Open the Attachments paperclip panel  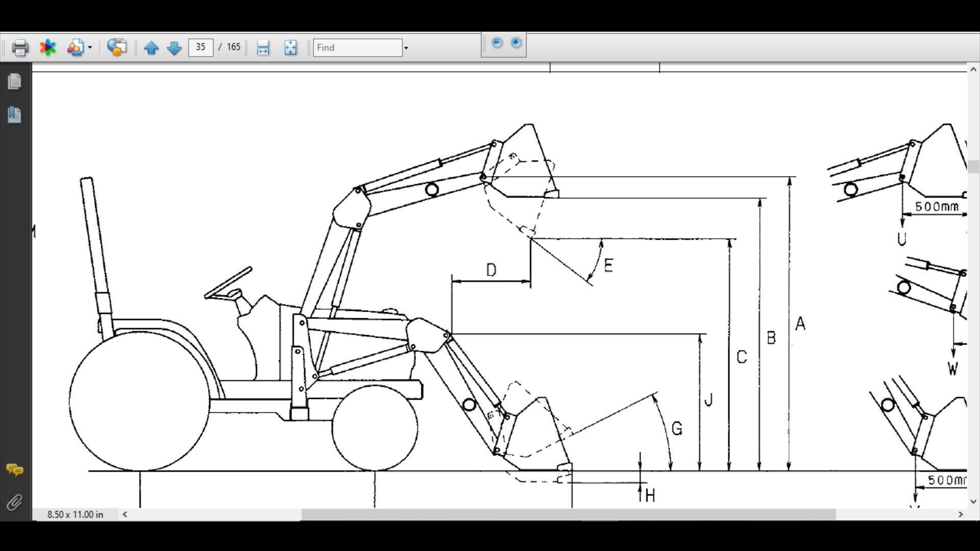14,503
